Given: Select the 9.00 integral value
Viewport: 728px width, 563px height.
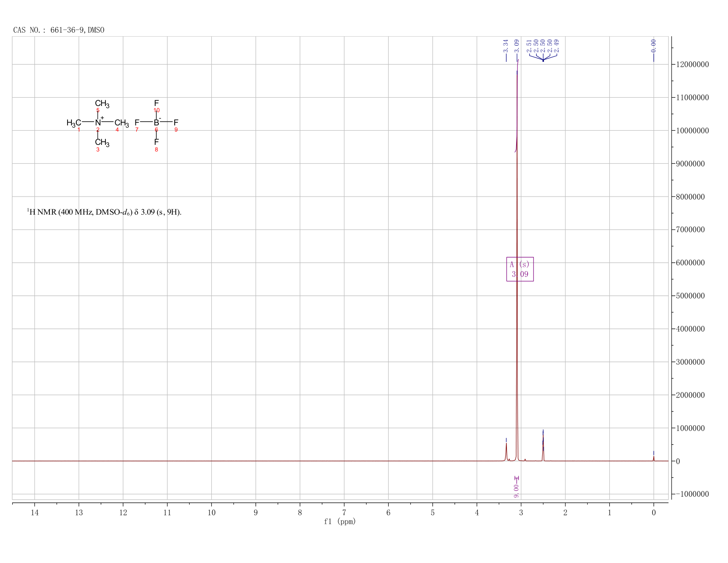Looking at the screenshot, I should coord(516,491).
